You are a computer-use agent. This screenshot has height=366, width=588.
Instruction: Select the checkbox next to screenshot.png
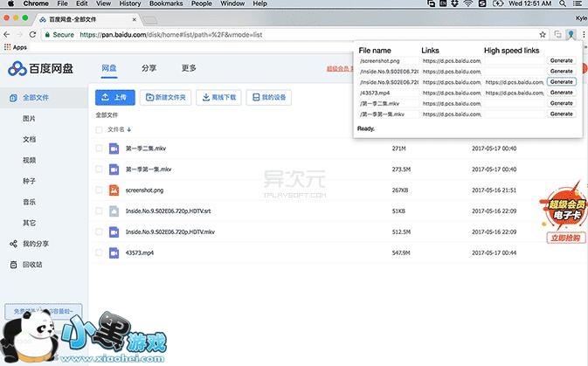99,190
